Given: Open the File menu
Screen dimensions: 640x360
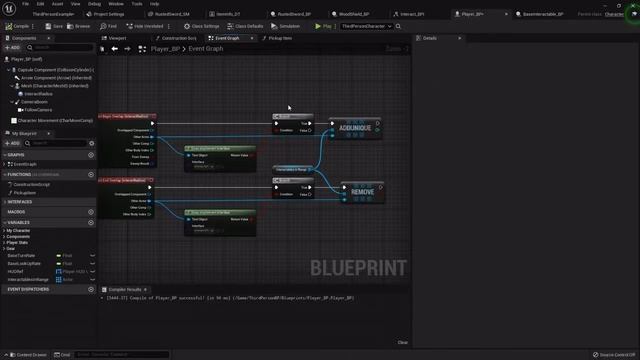Looking at the screenshot, I should coord(25,4).
